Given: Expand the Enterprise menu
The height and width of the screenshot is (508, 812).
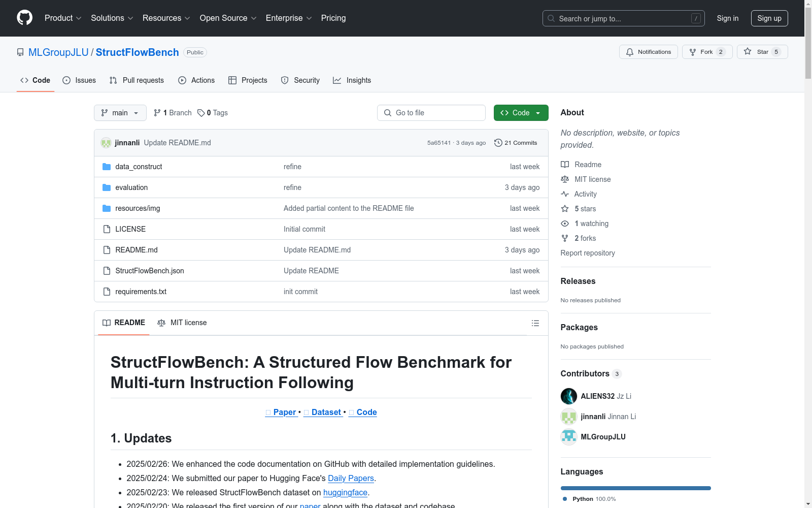Looking at the screenshot, I should pyautogui.click(x=289, y=18).
